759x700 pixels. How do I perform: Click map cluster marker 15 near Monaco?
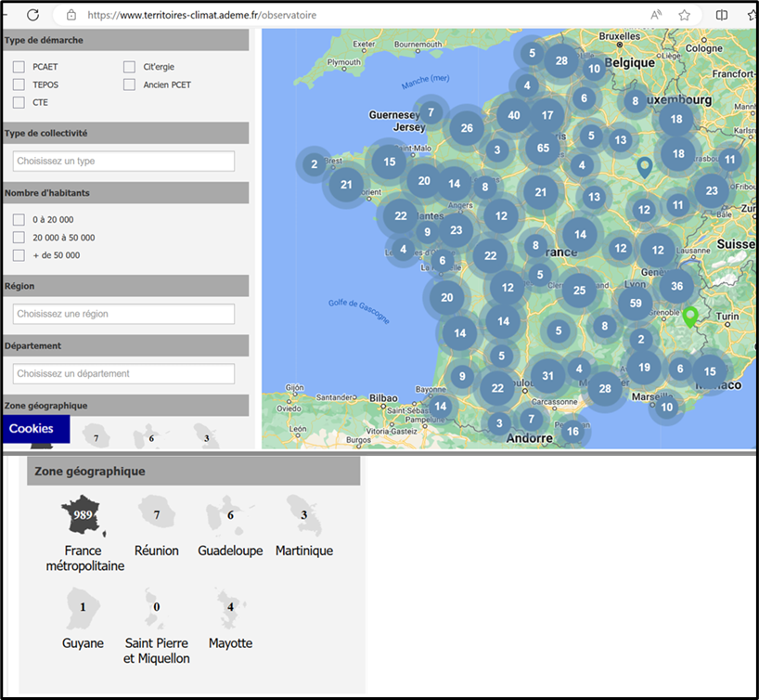point(710,371)
